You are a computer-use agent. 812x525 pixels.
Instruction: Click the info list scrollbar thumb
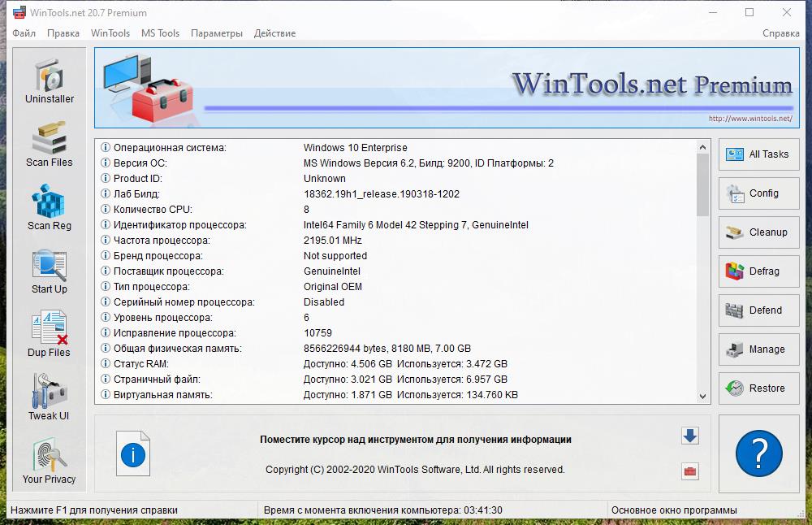(702, 185)
